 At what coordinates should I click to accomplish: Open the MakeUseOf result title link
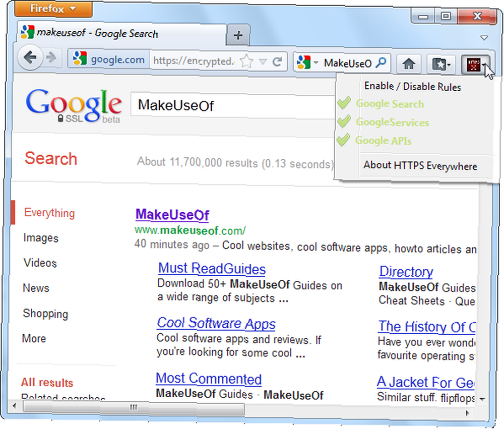[x=172, y=215]
